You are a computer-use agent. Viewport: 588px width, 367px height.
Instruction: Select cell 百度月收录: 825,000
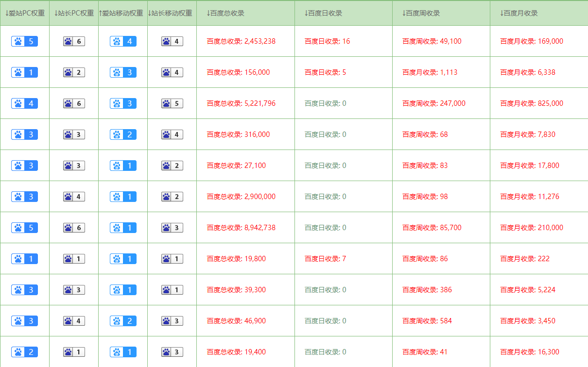[532, 103]
